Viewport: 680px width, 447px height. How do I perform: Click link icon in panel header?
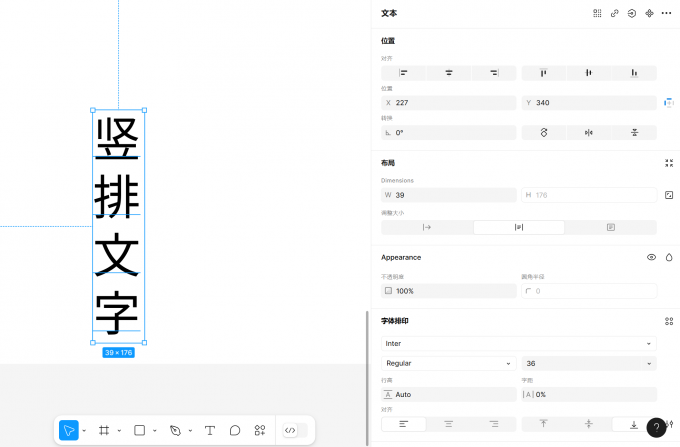[x=615, y=13]
